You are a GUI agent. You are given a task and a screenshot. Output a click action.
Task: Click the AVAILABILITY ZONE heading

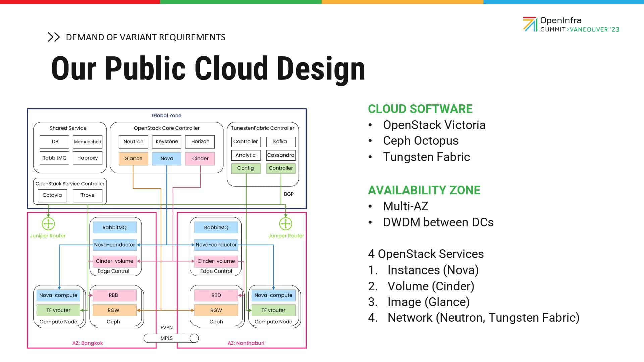[x=424, y=190]
